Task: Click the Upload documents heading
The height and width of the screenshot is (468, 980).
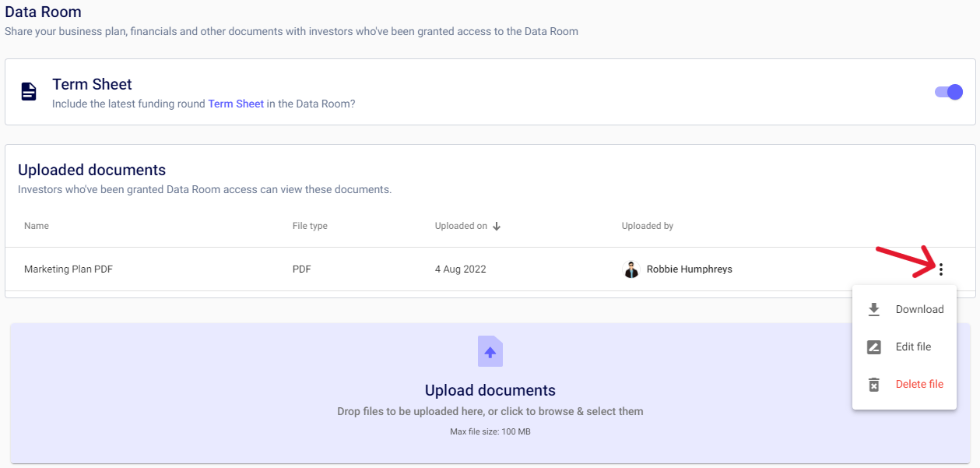Action: point(490,391)
